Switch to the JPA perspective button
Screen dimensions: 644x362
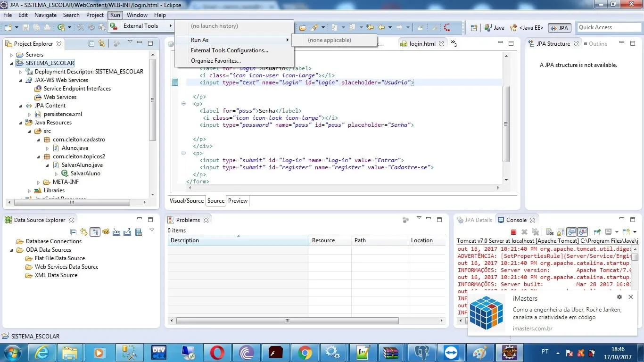[560, 28]
